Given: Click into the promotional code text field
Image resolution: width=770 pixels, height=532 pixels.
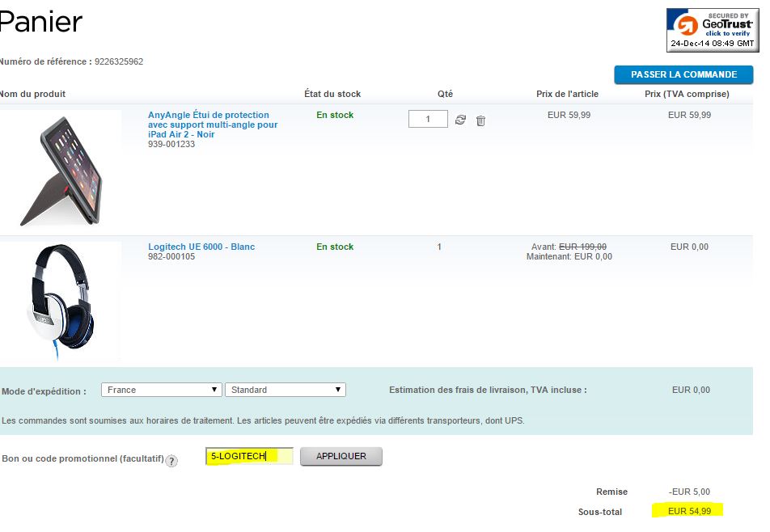Looking at the screenshot, I should click(249, 457).
